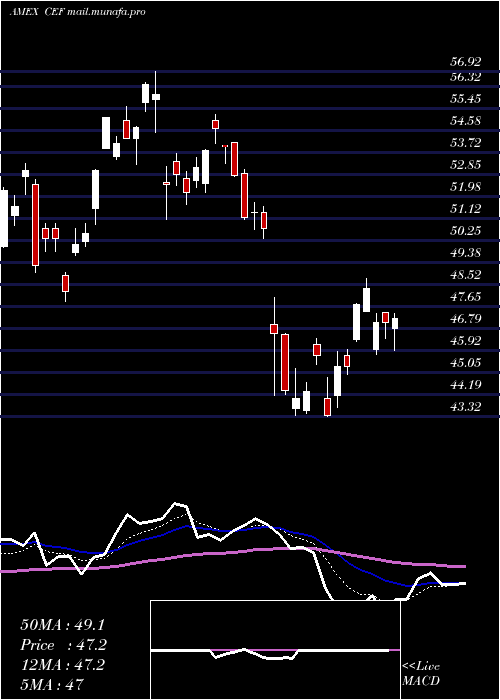Click the 'AMEX CEF mail.munafa.pro' title text

click(x=77, y=12)
